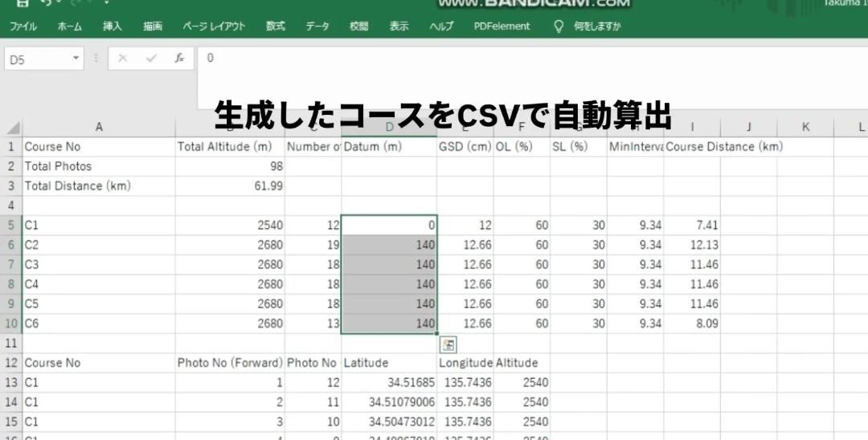
Task: Click cell 34.51685 latitude value
Action: point(389,382)
